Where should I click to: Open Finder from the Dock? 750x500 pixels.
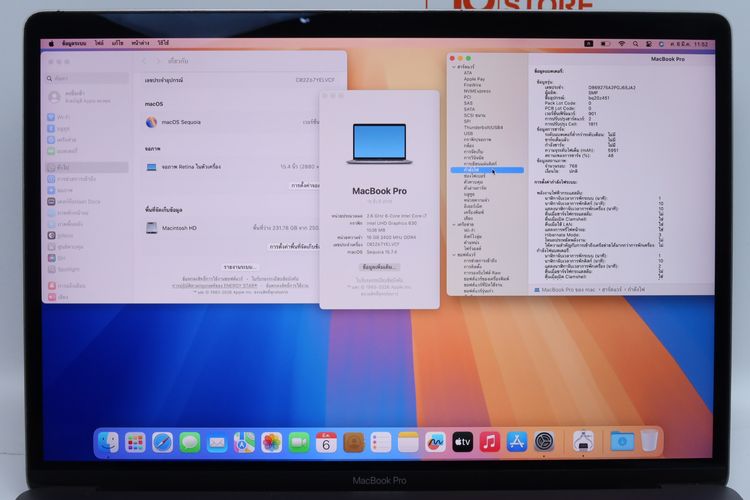pos(109,443)
